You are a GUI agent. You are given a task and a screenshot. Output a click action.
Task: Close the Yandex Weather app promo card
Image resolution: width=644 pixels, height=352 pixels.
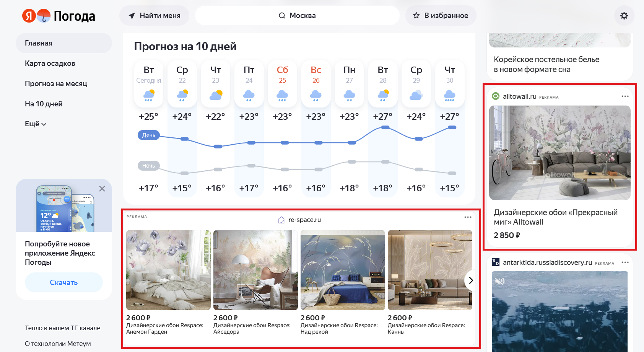point(102,189)
